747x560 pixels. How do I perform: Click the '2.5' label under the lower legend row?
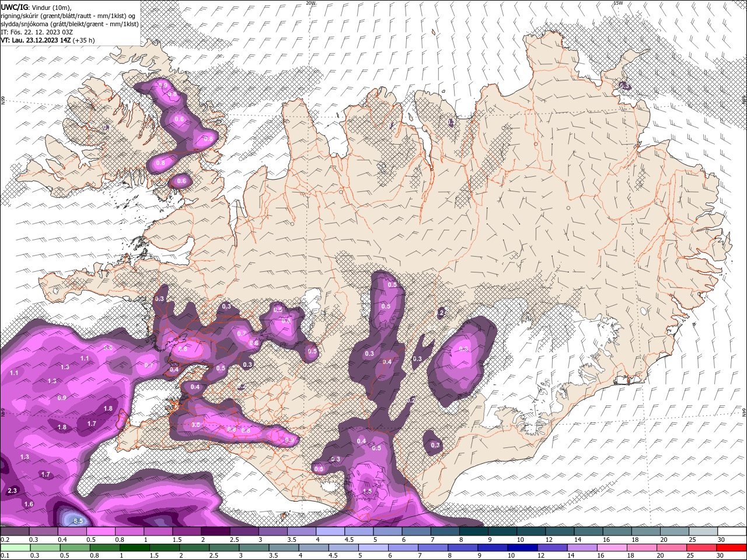coord(214,555)
